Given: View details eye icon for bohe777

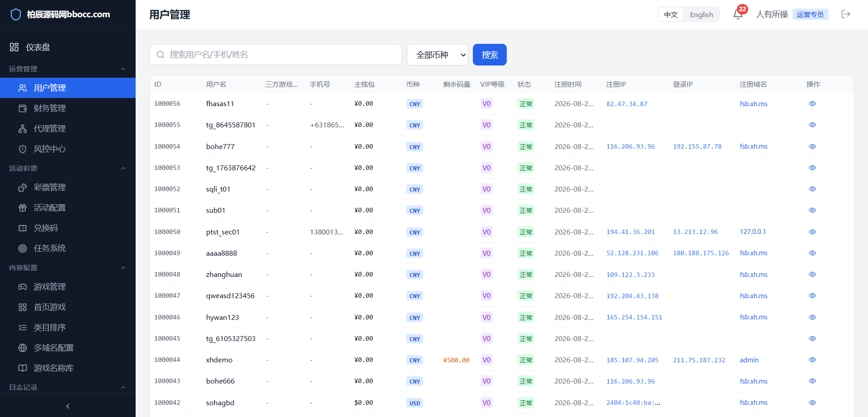Looking at the screenshot, I should (812, 146).
